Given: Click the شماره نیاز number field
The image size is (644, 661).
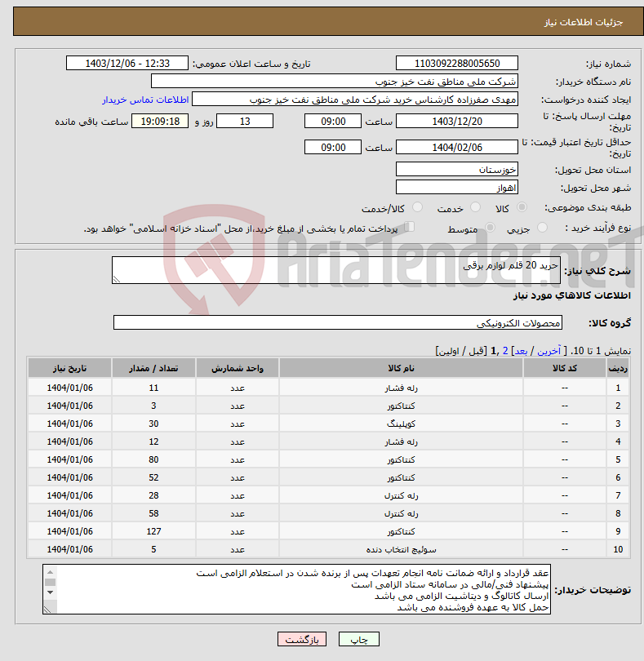Looking at the screenshot, I should (457, 63).
